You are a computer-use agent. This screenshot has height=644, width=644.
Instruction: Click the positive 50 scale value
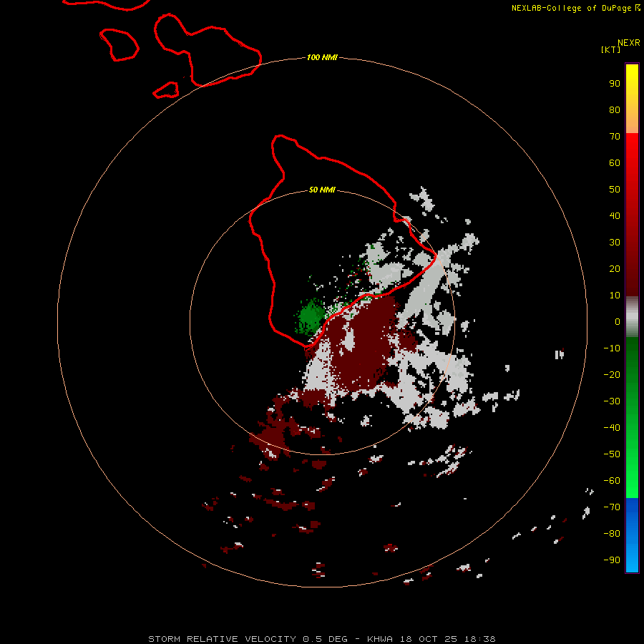click(615, 190)
